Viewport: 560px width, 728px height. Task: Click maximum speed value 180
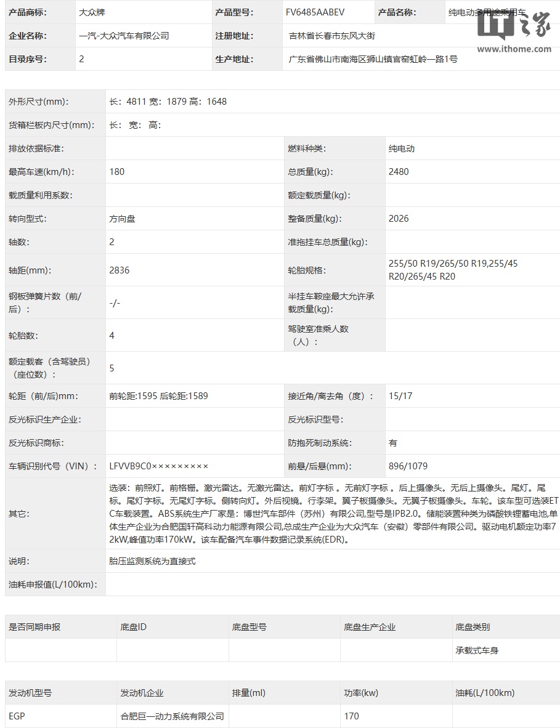pyautogui.click(x=117, y=172)
